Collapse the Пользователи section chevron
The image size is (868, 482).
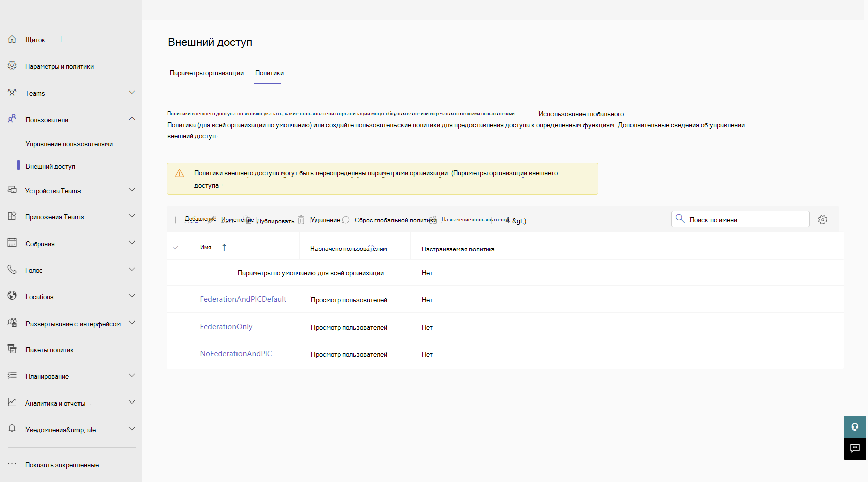[132, 119]
